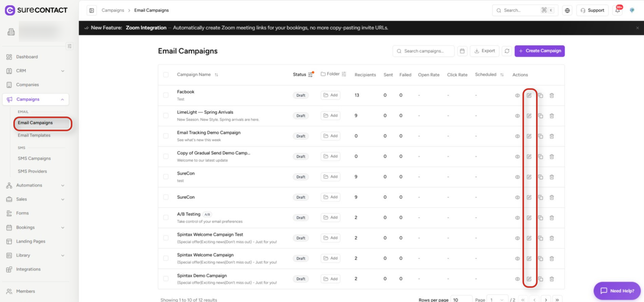Refresh the campaigns list

(x=507, y=51)
